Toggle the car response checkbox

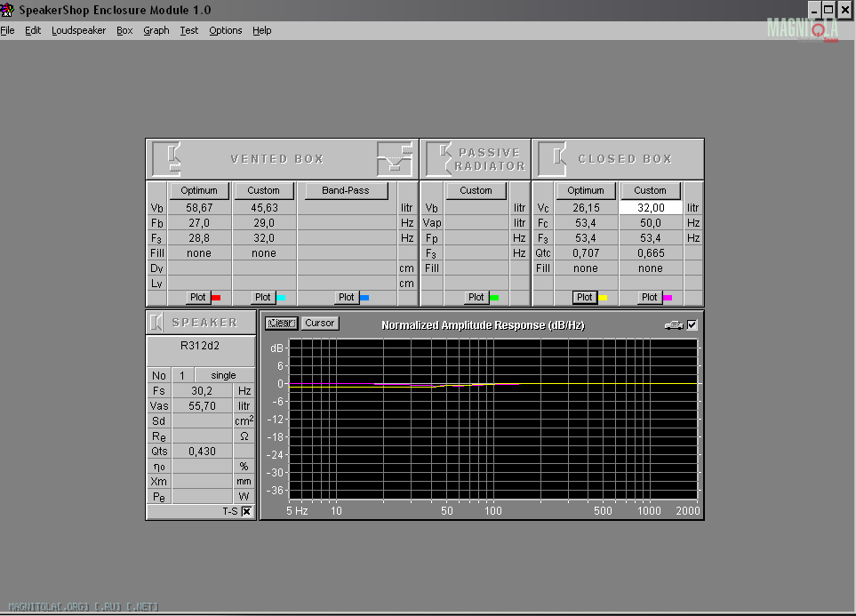[692, 325]
